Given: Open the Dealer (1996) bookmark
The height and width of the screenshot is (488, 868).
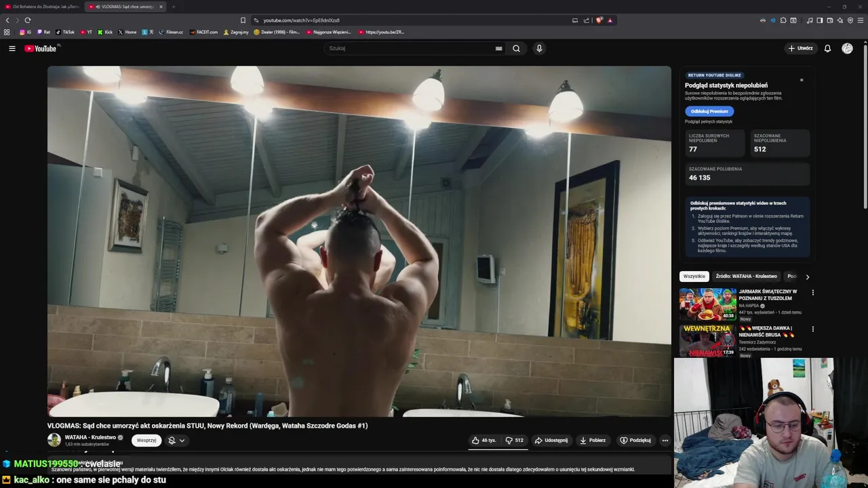Looking at the screenshot, I should coord(277,32).
